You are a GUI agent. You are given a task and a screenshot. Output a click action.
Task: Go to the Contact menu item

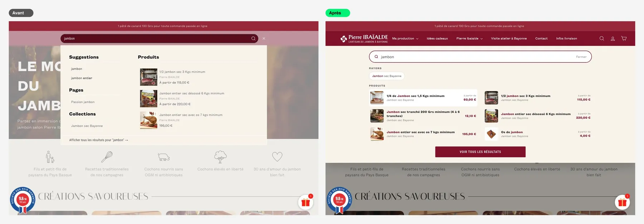click(x=541, y=39)
